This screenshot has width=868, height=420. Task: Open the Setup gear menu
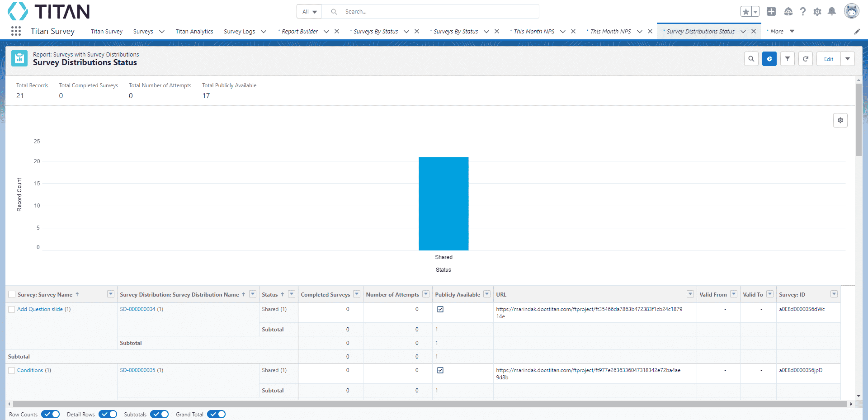point(817,11)
